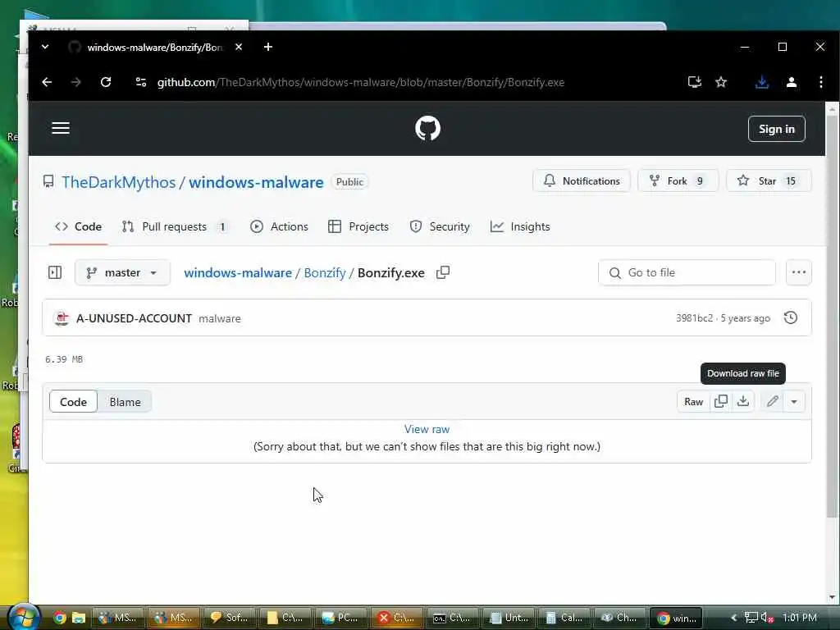
Task: Open TheDarkMythos user profile link
Action: pos(118,182)
